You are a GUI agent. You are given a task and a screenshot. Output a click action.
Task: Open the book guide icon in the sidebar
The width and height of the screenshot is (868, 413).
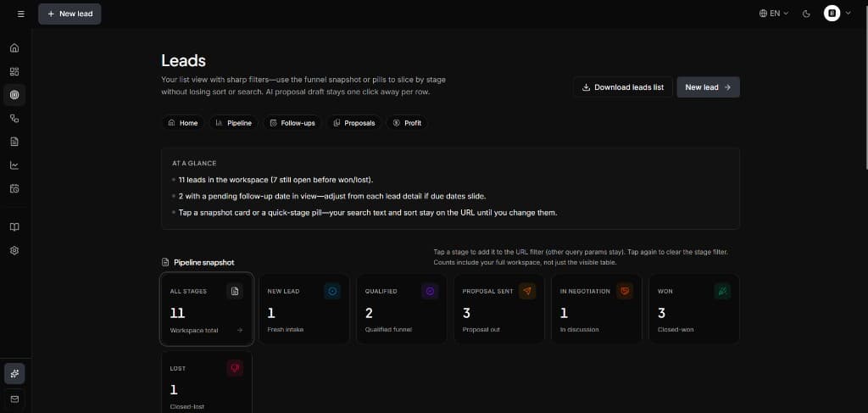pos(14,227)
